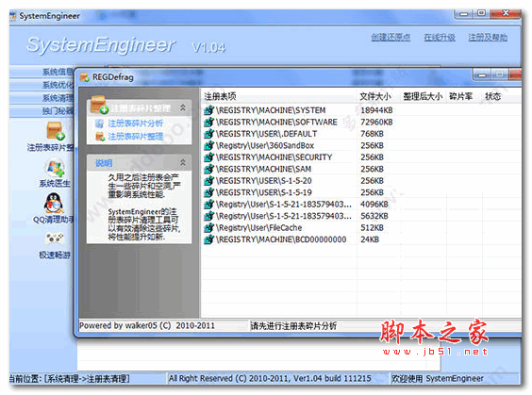Click registry icon of S-1-5-19 row
Image resolution: width=532 pixels, height=395 pixels.
pyautogui.click(x=209, y=192)
